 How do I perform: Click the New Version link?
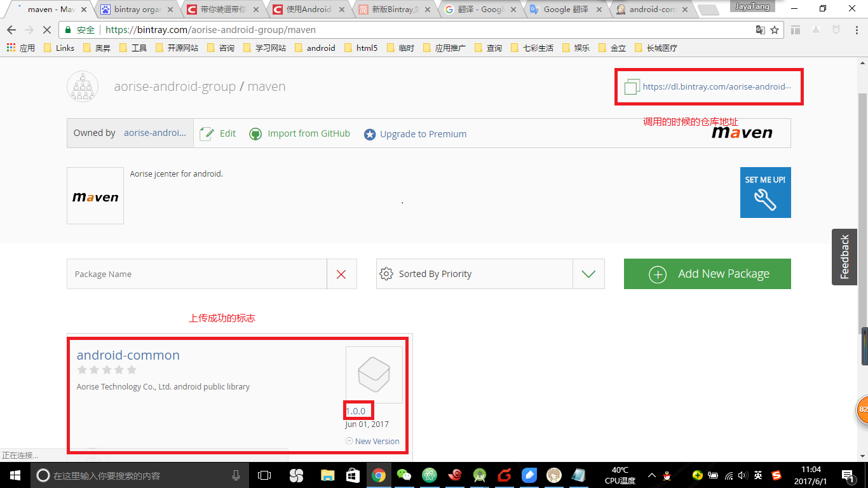pos(377,441)
